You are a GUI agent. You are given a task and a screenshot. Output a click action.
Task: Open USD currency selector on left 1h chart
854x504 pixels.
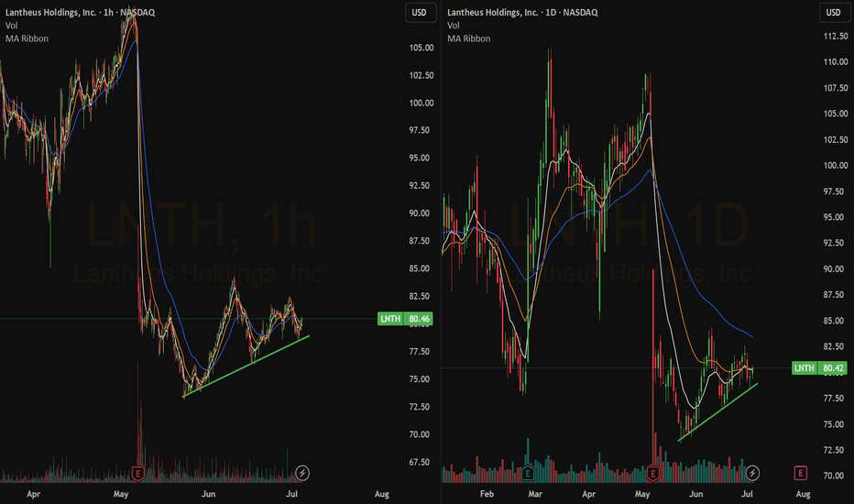point(420,13)
